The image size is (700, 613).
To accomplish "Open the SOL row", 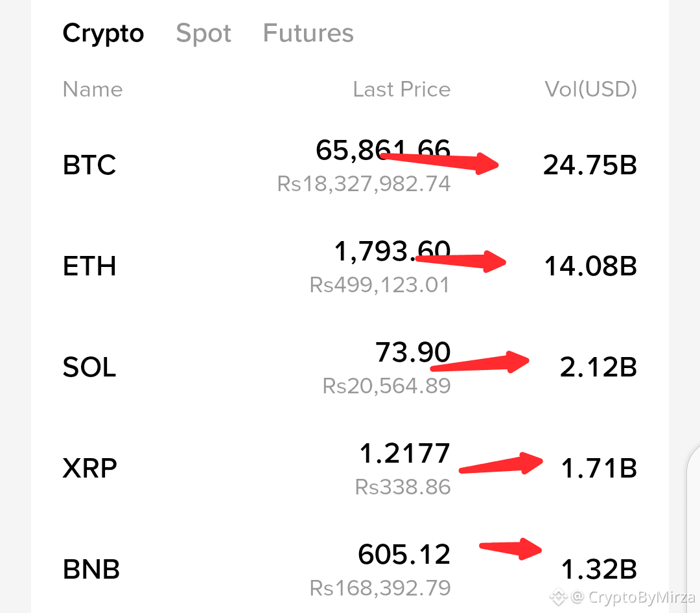I will [350, 367].
